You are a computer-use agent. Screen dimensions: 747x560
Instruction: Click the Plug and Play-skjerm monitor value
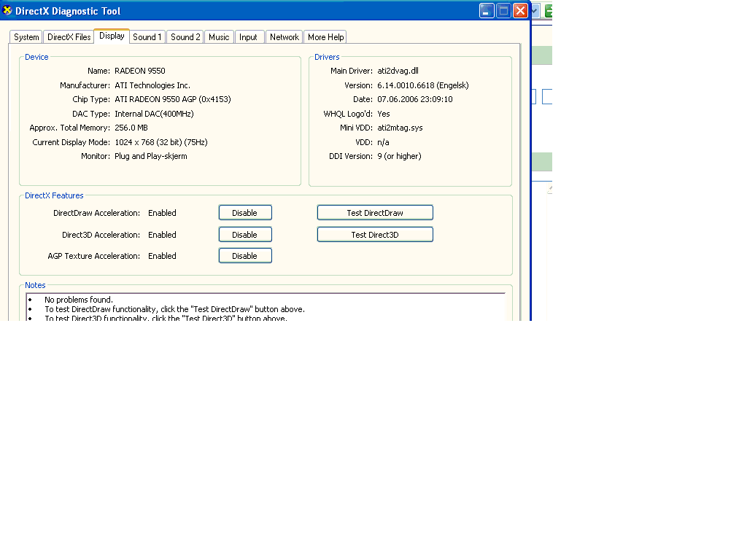[151, 156]
